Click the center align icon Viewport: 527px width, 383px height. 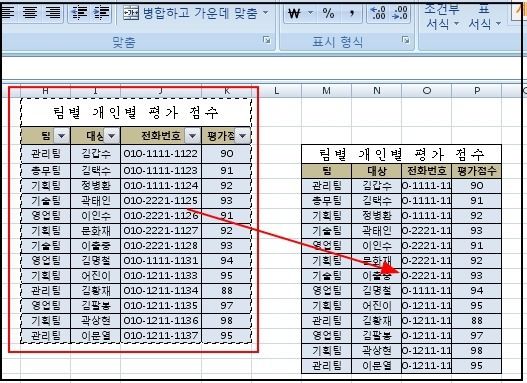point(31,13)
